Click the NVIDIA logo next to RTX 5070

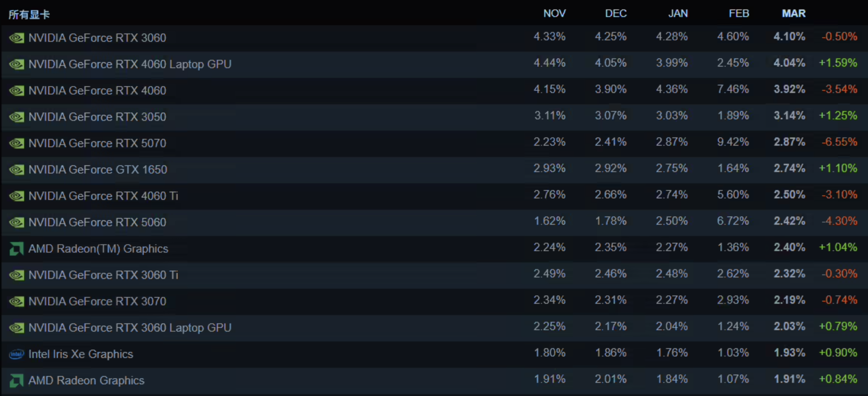[x=17, y=143]
